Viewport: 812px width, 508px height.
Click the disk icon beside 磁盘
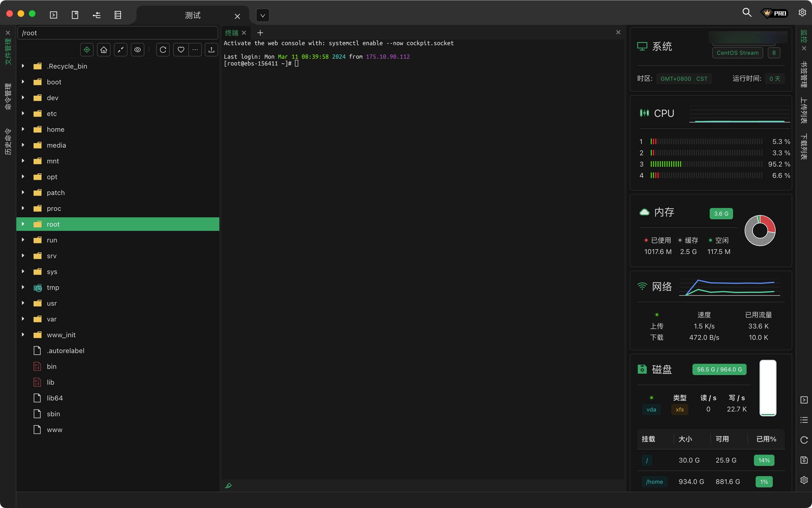642,369
